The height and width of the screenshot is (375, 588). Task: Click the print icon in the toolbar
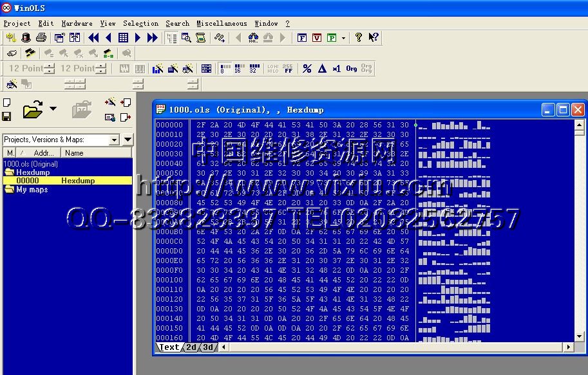(x=41, y=38)
